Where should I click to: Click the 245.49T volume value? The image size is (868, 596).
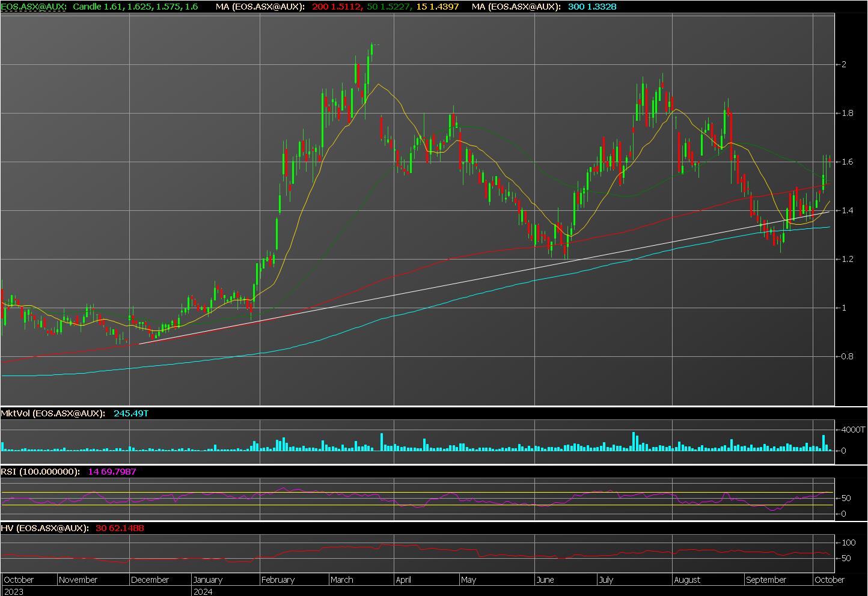pos(130,413)
